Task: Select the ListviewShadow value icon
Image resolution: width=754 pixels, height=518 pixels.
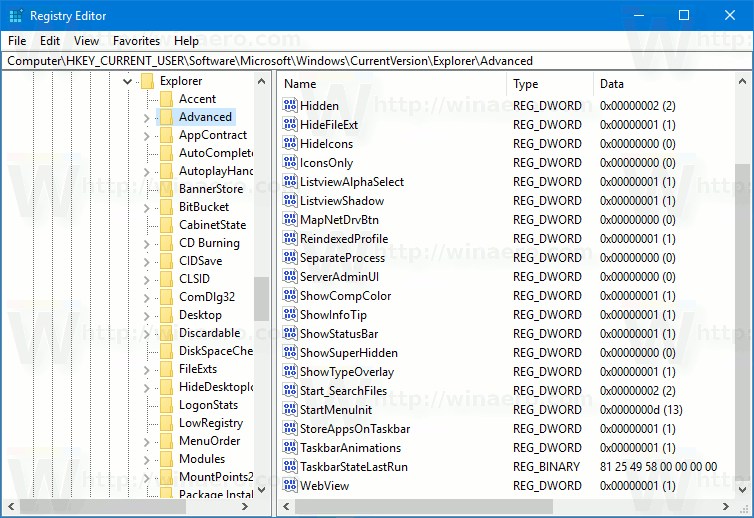Action: tap(290, 201)
